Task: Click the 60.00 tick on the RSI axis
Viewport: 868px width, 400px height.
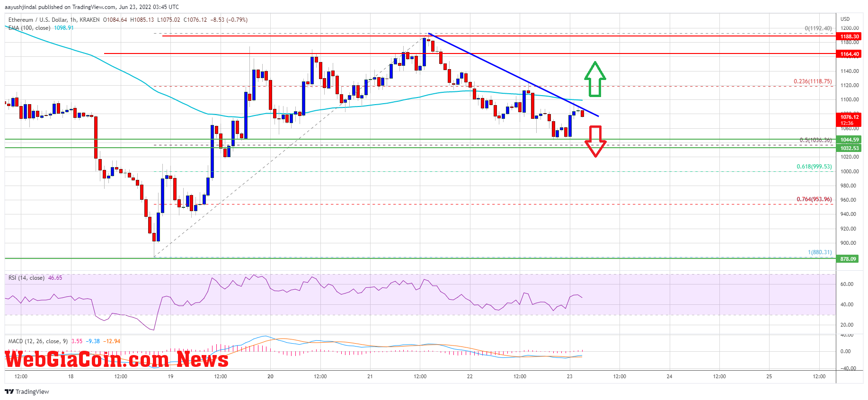Action: tap(847, 284)
